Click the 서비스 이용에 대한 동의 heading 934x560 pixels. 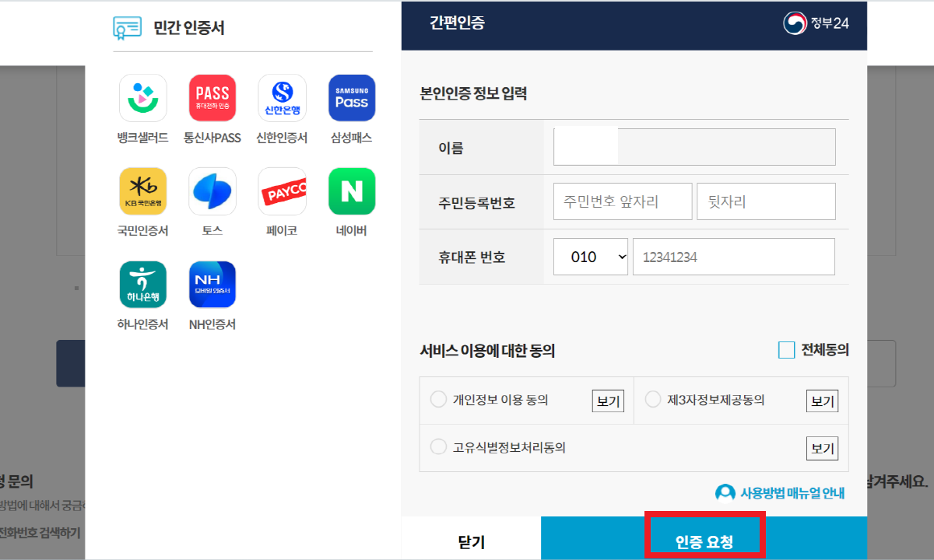click(x=487, y=350)
